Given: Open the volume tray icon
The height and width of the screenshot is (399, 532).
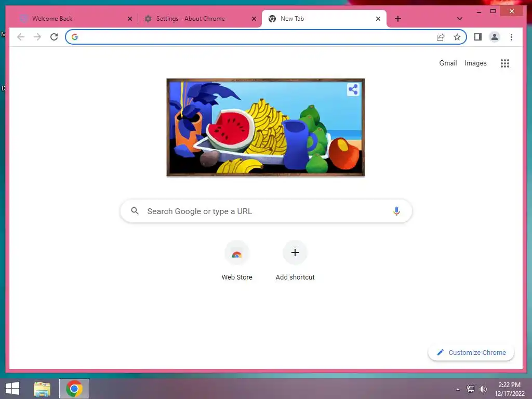Looking at the screenshot, I should [483, 389].
